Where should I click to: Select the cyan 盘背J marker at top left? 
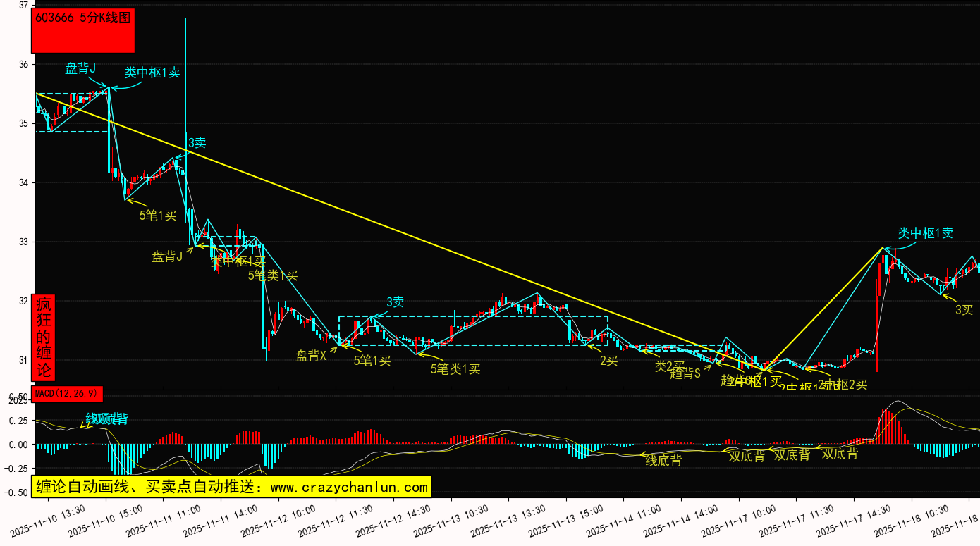[80, 68]
